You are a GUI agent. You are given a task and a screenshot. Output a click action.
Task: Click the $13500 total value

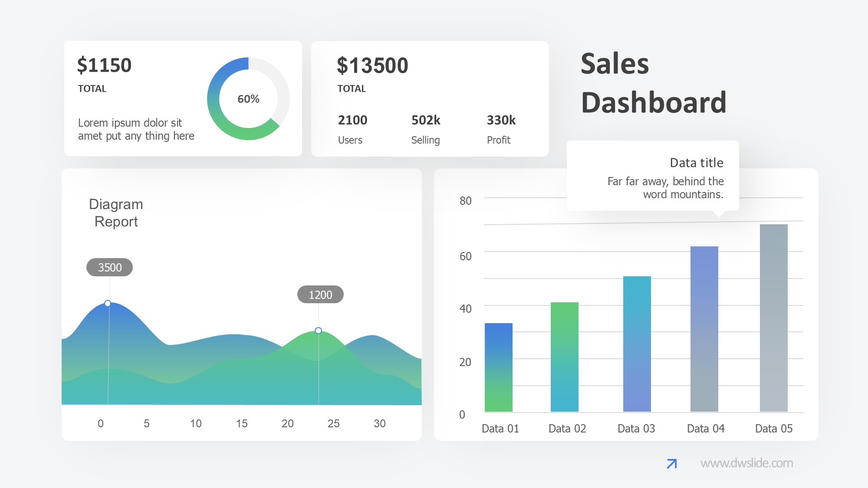pos(372,66)
